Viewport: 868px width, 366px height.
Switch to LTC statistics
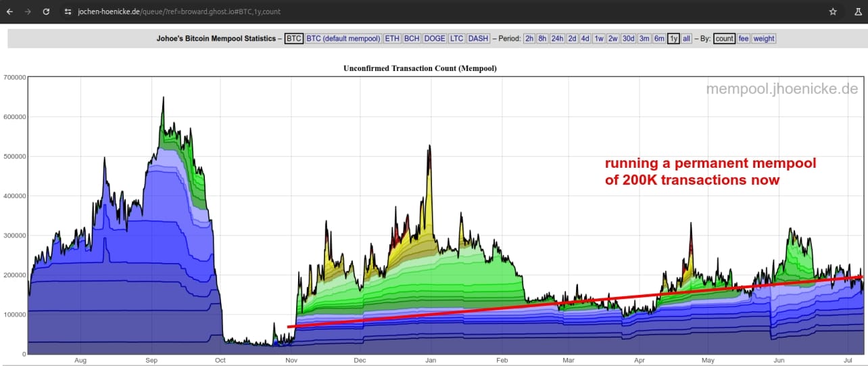[x=456, y=39]
